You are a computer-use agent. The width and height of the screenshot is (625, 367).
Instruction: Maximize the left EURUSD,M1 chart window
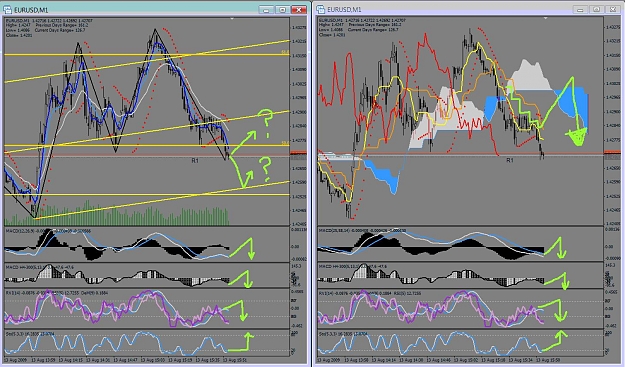[282, 9]
